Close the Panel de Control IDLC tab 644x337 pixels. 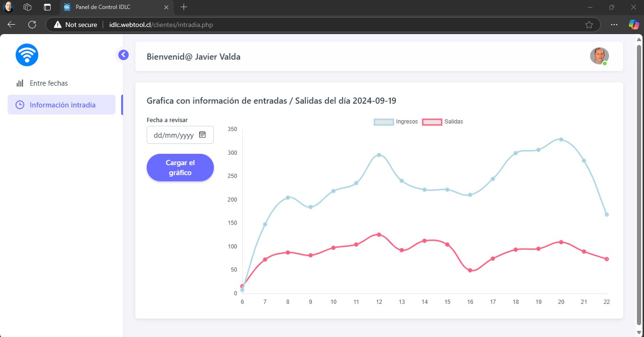click(x=166, y=7)
